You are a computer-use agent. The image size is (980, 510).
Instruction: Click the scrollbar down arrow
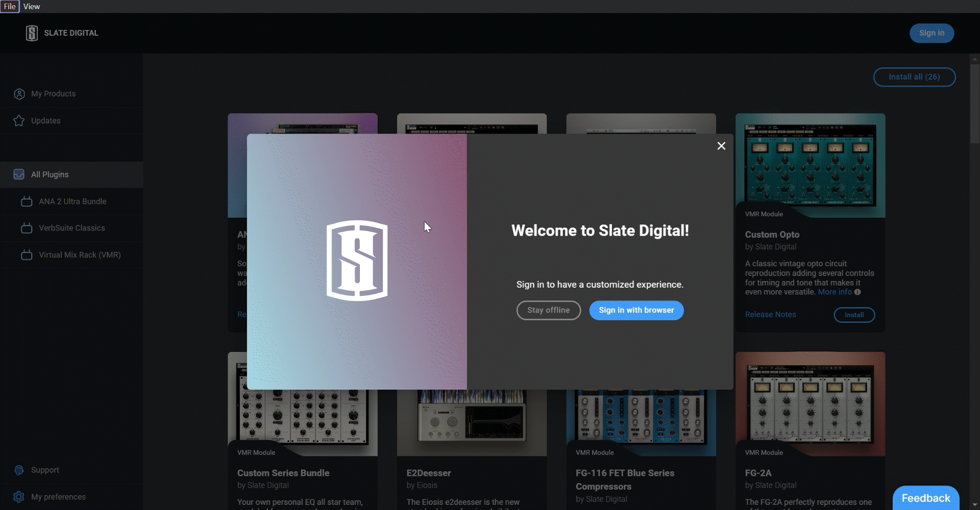(975, 505)
